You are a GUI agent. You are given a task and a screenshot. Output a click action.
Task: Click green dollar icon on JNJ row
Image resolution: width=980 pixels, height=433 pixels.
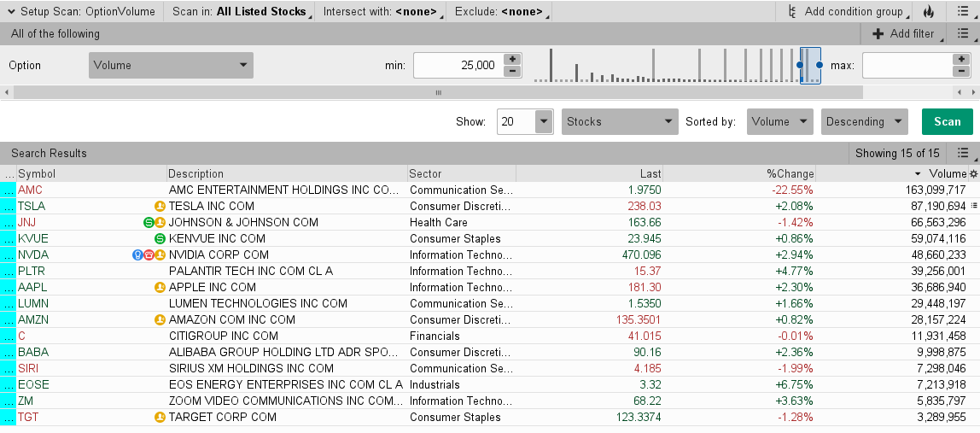(149, 222)
